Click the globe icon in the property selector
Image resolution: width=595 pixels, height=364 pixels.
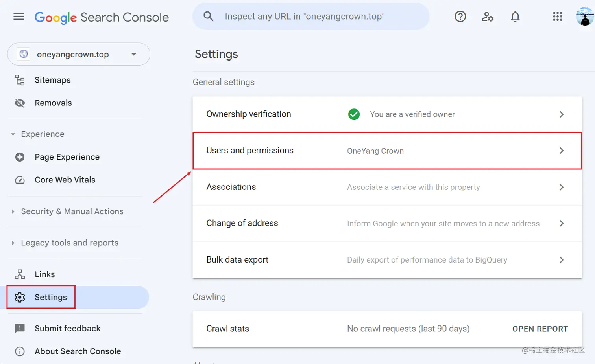24,54
